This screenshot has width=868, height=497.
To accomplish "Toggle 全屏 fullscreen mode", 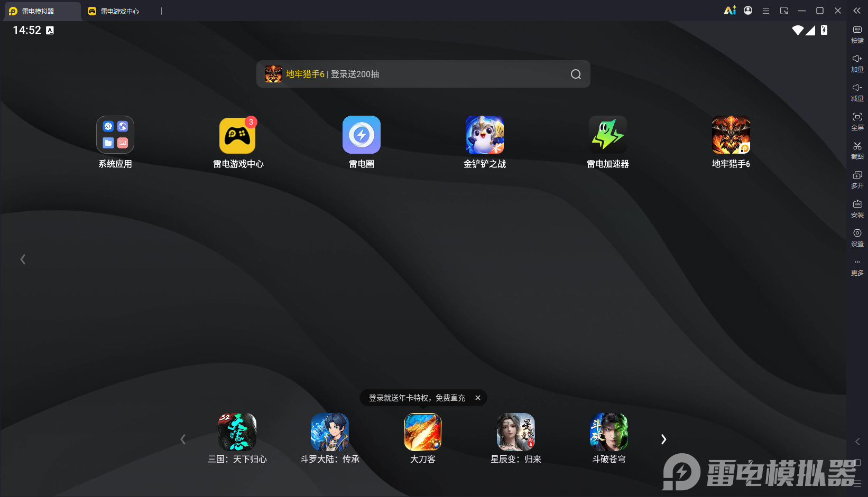I will 857,122.
